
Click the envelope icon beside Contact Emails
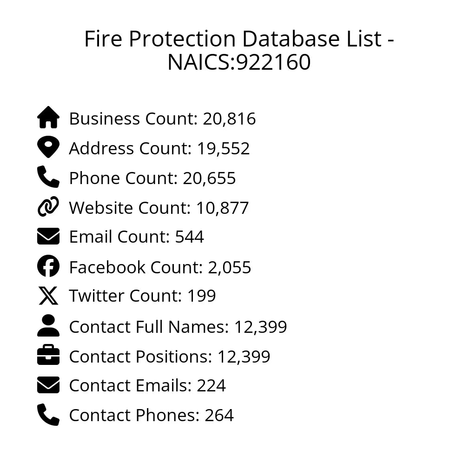(48, 385)
